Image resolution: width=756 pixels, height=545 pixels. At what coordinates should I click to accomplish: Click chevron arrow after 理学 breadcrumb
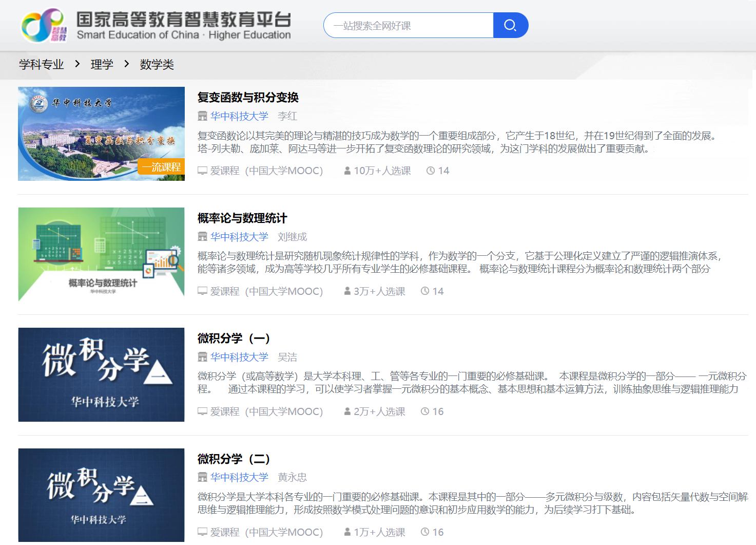point(127,64)
